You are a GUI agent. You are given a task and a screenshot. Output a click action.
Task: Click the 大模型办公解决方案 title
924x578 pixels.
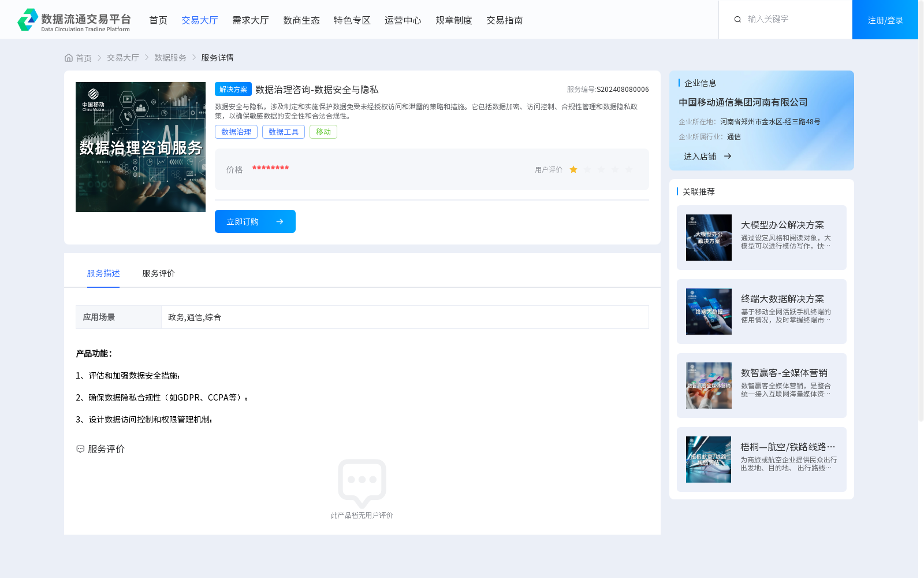(783, 225)
